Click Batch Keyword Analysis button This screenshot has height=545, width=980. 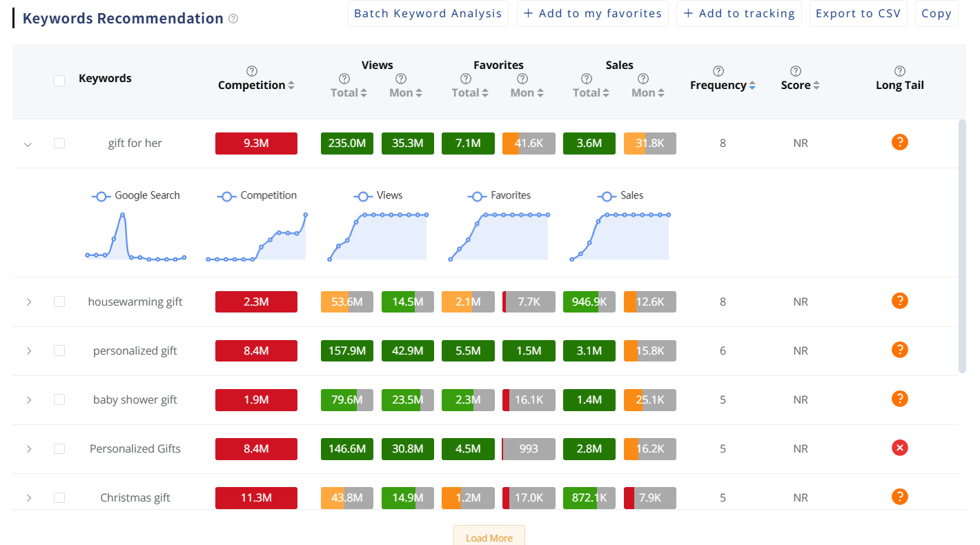pyautogui.click(x=428, y=14)
